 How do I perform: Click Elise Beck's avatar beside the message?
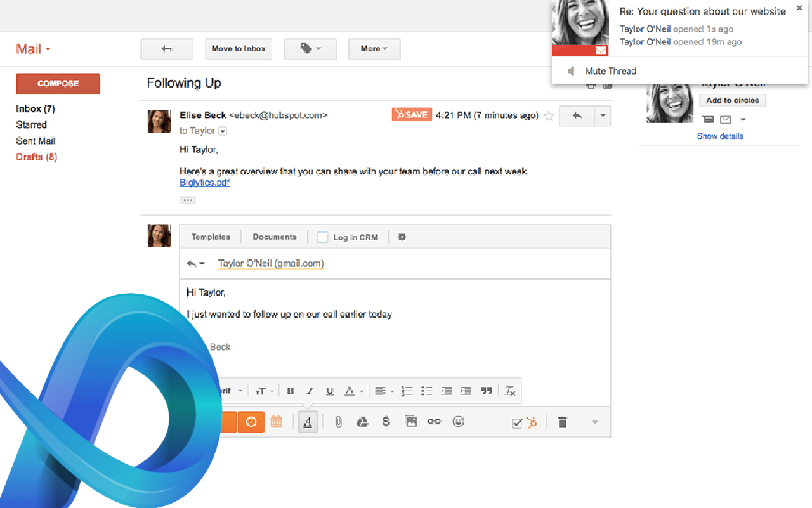coord(159,121)
